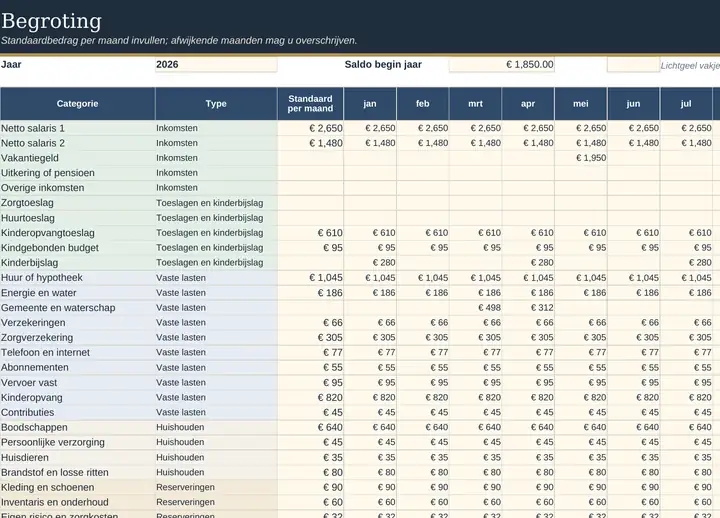Select Netto salaris 1 standard € 2,650
Image resolution: width=720 pixels, height=518 pixels.
[310, 128]
